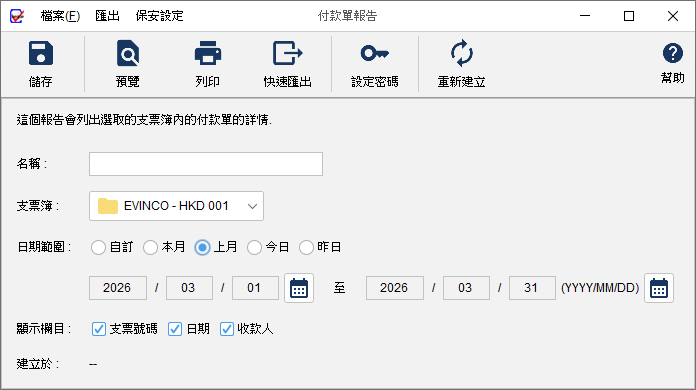Click the start day field 01
This screenshot has height=390, width=696.
click(x=255, y=288)
